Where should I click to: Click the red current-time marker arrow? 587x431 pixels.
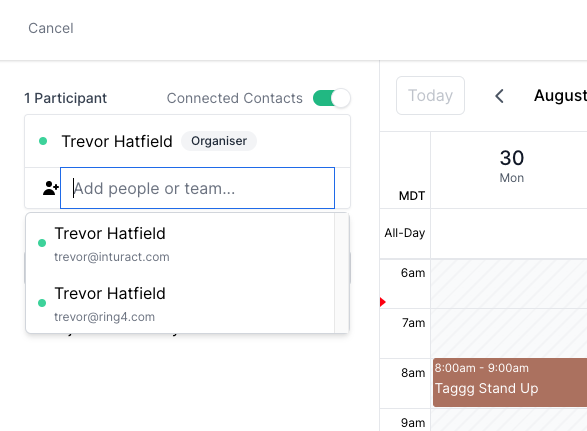(x=383, y=302)
